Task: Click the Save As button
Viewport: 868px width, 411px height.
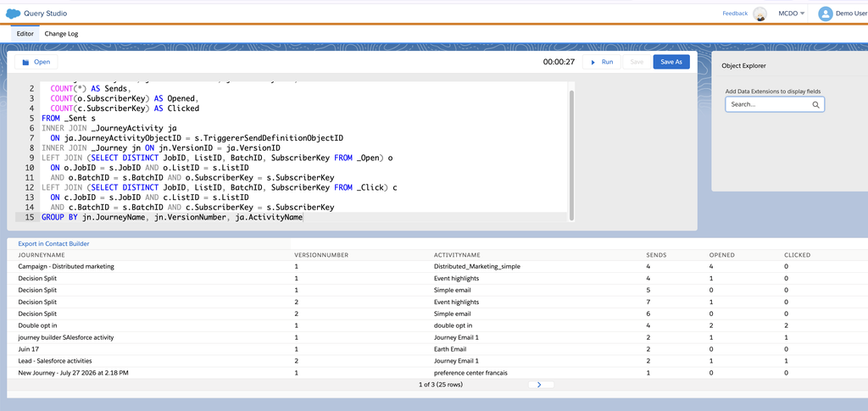Action: coord(671,62)
